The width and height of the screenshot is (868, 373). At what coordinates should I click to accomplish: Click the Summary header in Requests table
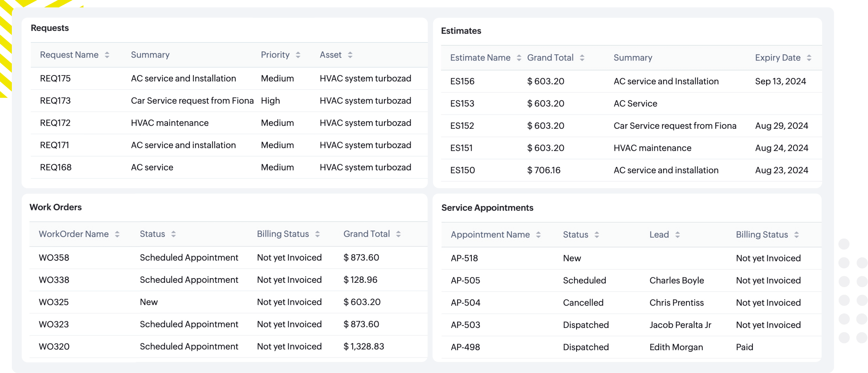(150, 55)
